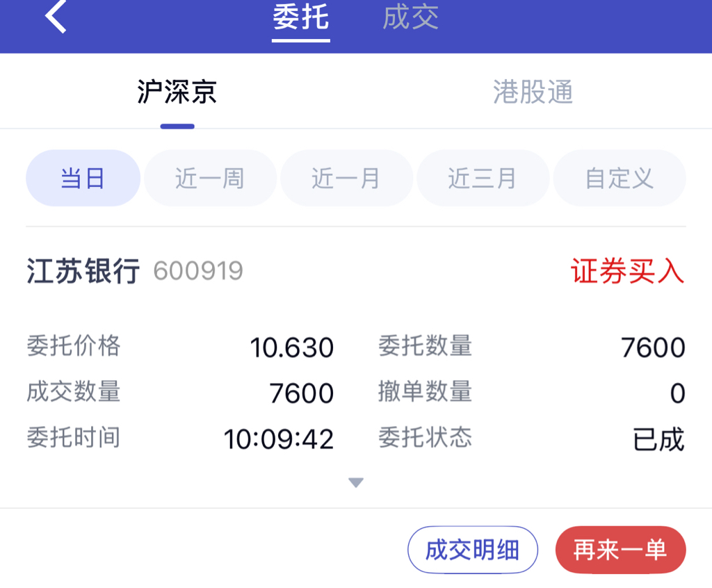The image size is (712, 588).
Task: Open the 江苏银行 stock name
Action: (x=83, y=271)
